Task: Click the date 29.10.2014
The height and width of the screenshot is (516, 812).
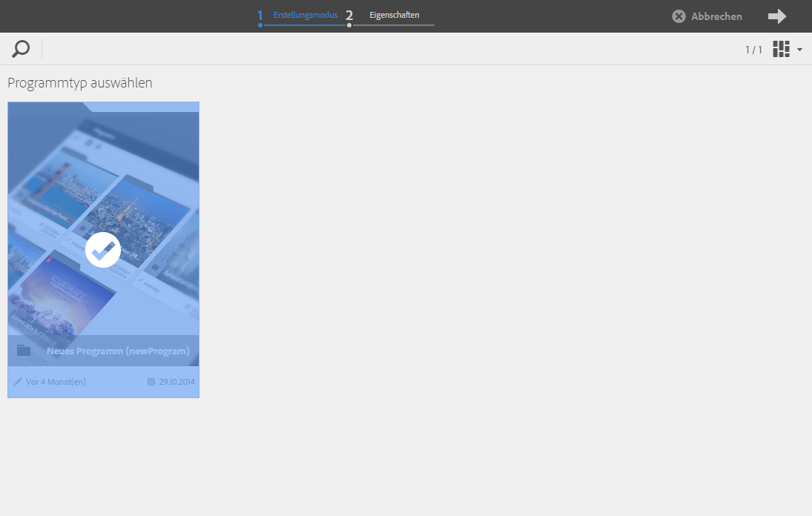Action: (x=176, y=382)
